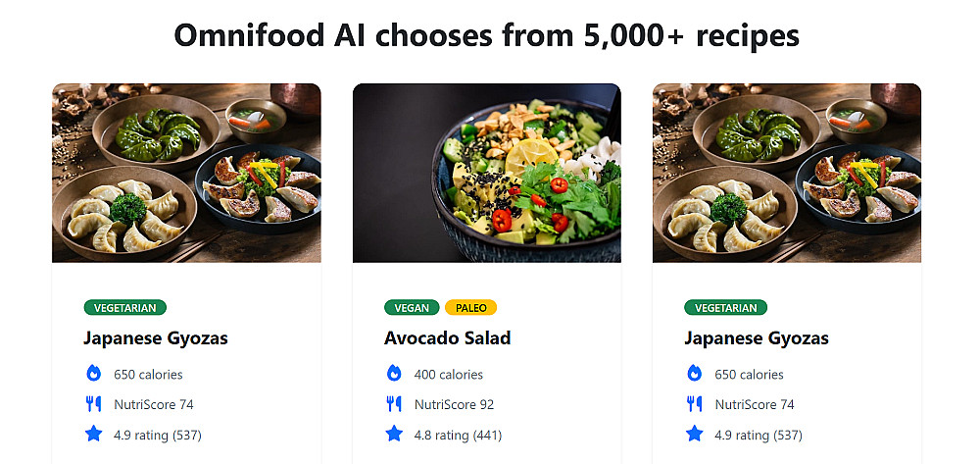The height and width of the screenshot is (464, 980).
Task: Click the flame icon beside 400 calories
Action: pyautogui.click(x=394, y=374)
